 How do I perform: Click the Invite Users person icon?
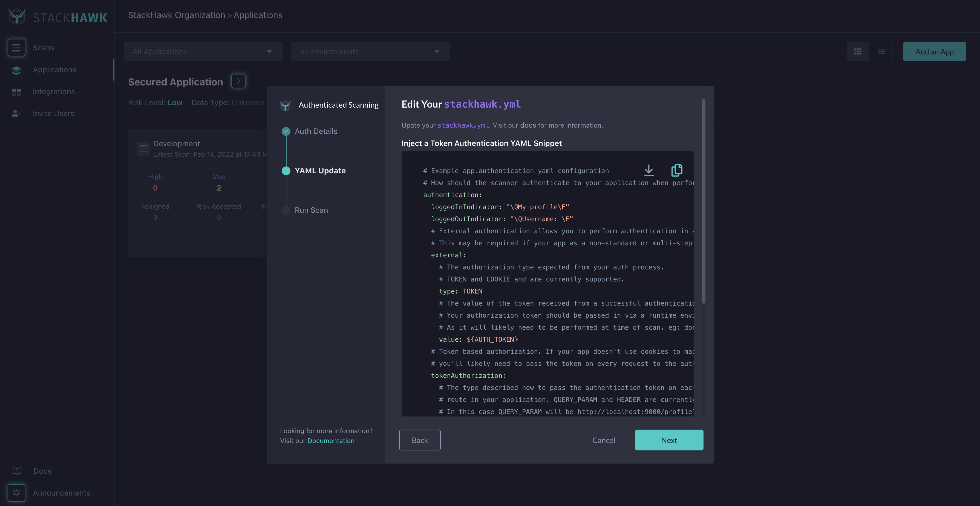pos(16,113)
